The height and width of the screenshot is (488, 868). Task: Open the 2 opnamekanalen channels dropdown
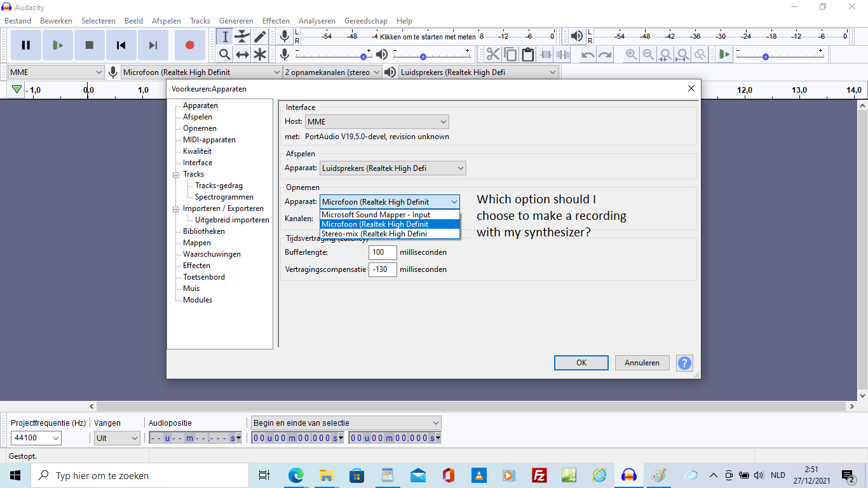coord(333,72)
